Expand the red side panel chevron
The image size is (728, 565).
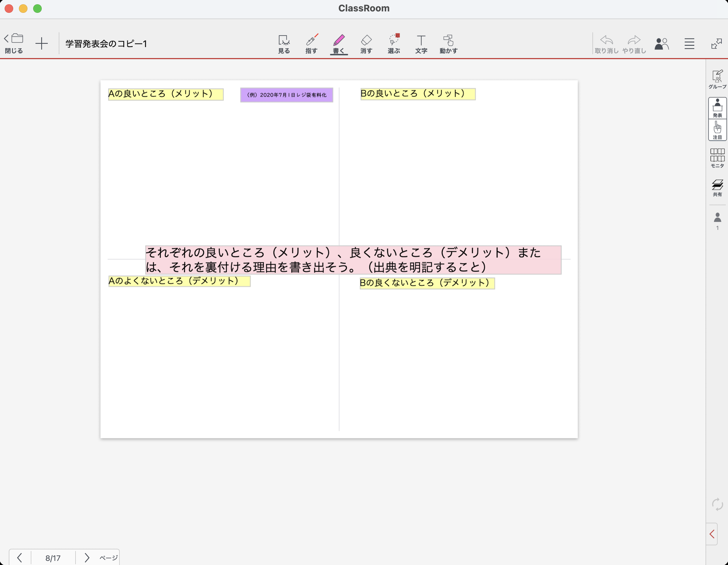(x=712, y=534)
